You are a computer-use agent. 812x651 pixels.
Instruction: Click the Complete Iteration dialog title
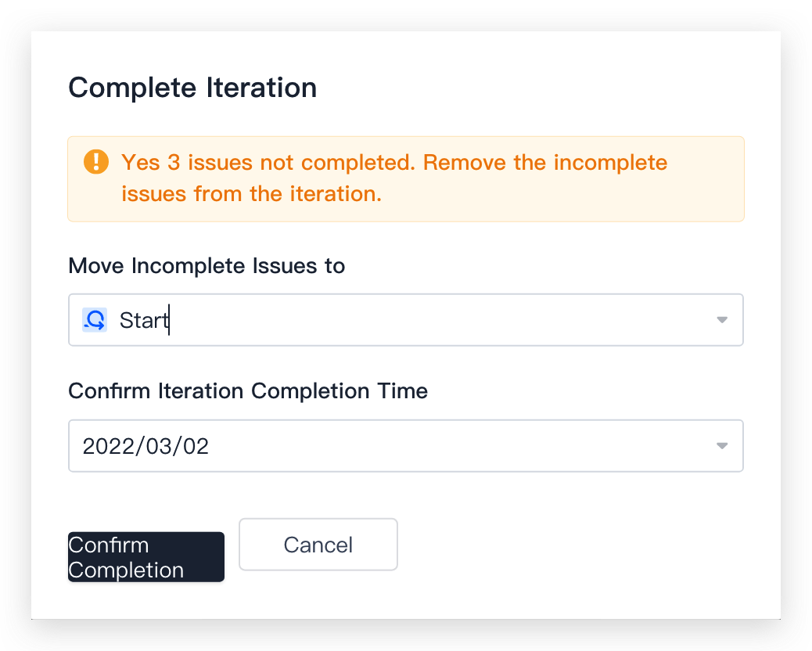tap(192, 88)
